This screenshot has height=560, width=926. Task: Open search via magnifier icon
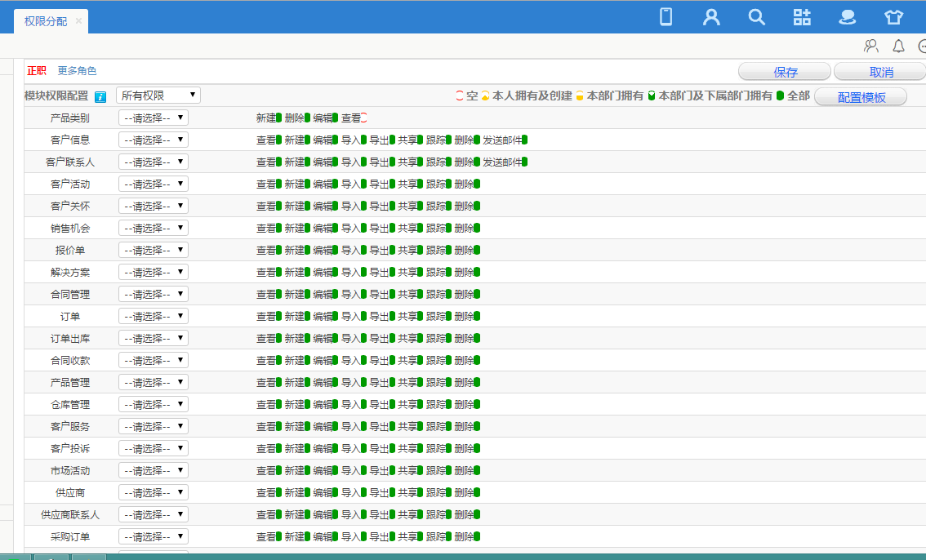click(x=757, y=17)
